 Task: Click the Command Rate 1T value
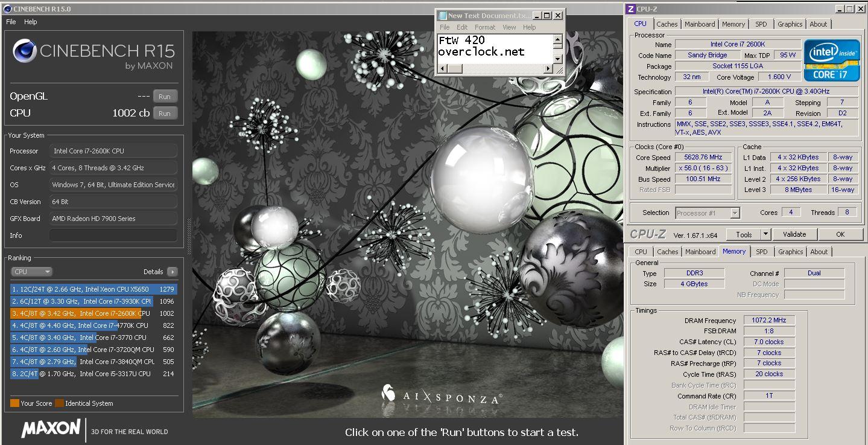pyautogui.click(x=769, y=396)
